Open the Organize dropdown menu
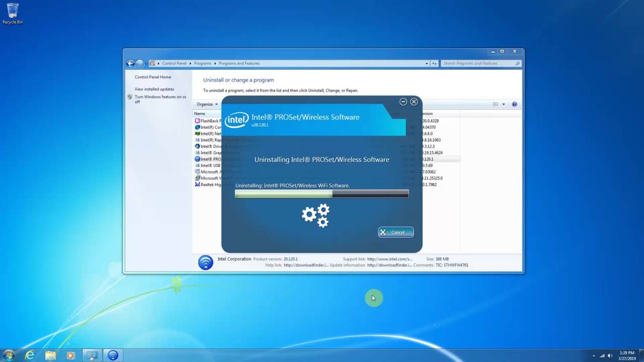Viewport: 644px width, 362px height. [207, 104]
